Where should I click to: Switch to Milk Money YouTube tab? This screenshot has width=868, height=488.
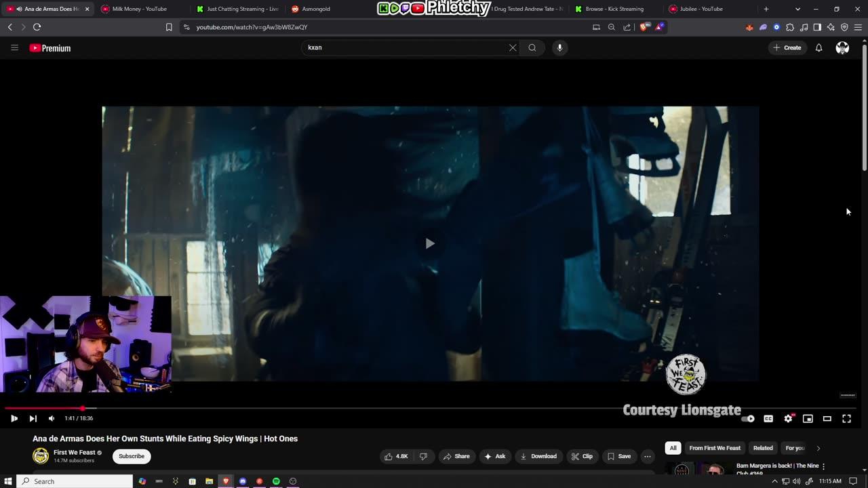pyautogui.click(x=139, y=9)
